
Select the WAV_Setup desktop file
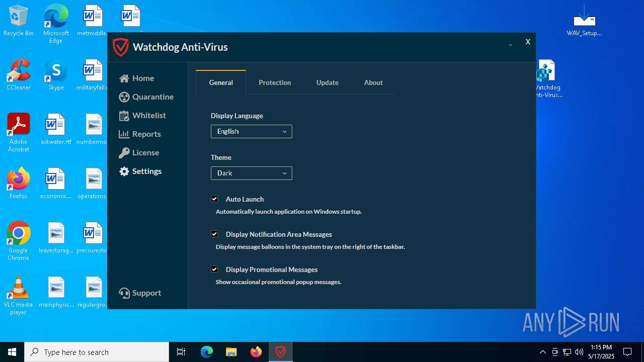[584, 21]
